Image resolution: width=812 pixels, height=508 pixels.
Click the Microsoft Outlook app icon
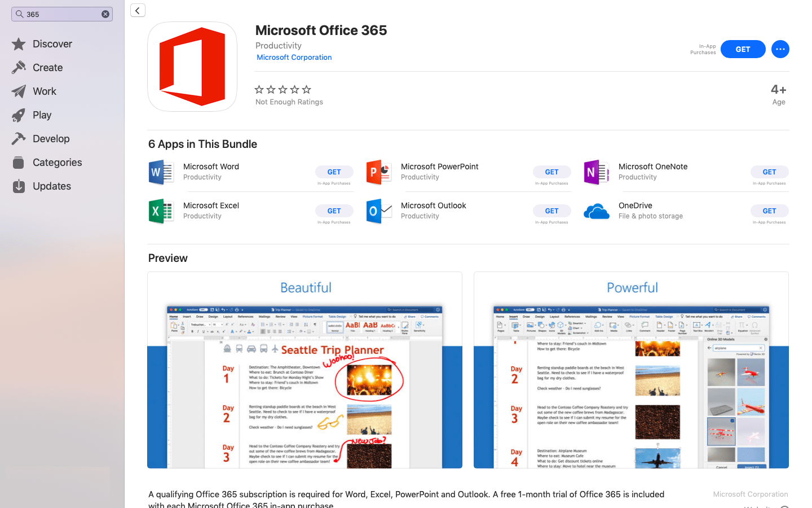(x=379, y=211)
